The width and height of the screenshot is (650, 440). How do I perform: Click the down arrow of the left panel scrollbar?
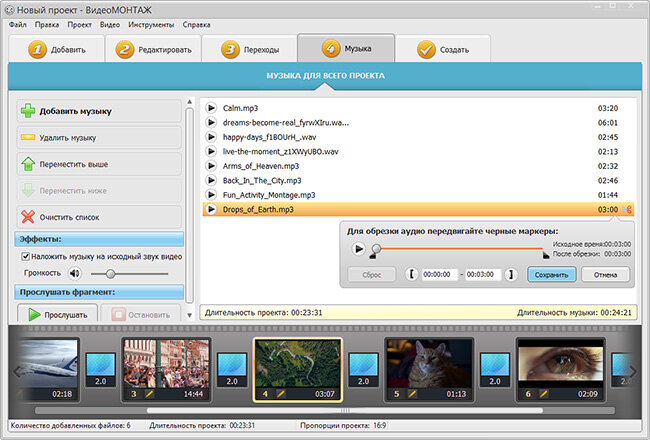(x=189, y=315)
